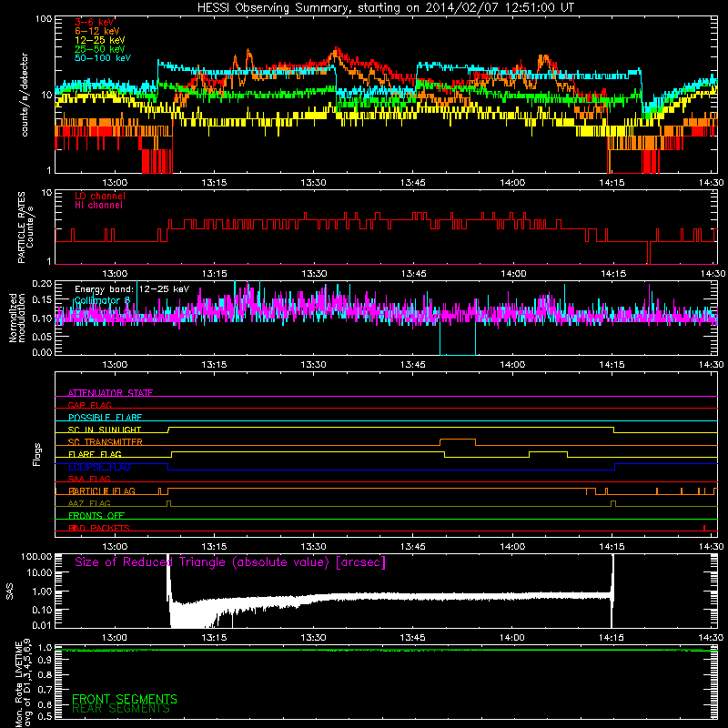The height and width of the screenshot is (728, 728).
Task: Click the 13:30 tick label under count-rate plot
Action: (x=313, y=183)
